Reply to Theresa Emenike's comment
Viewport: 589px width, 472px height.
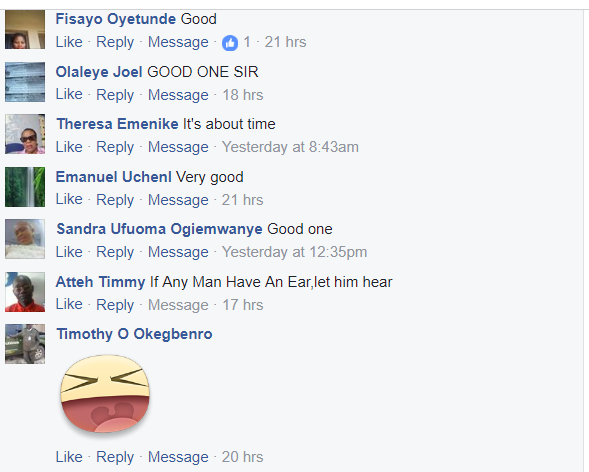[115, 147]
